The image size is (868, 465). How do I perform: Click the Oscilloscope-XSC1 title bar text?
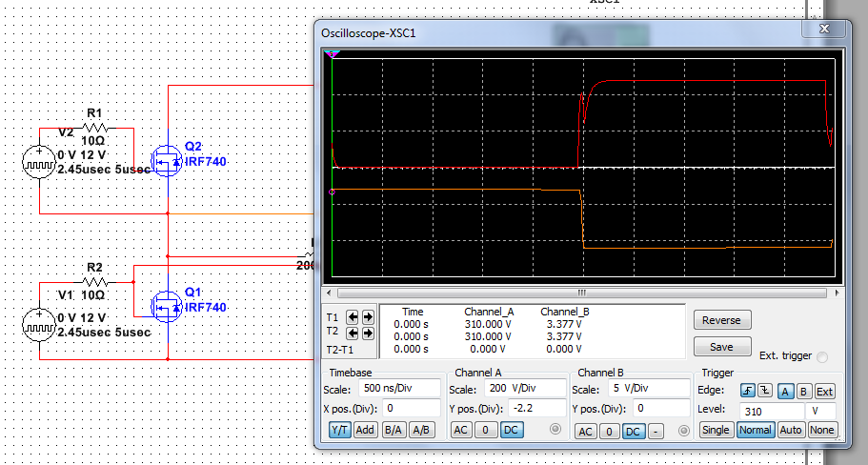click(x=368, y=33)
